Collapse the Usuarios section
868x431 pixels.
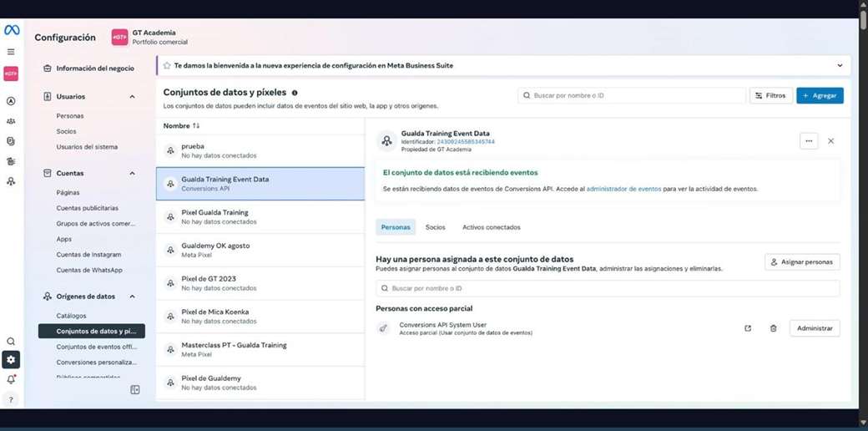[x=133, y=96]
